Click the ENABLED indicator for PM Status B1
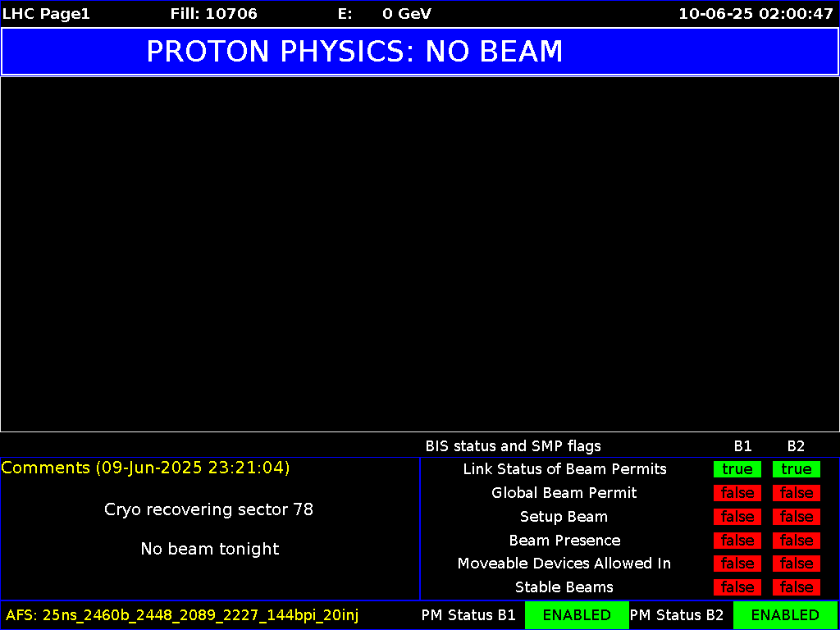This screenshot has height=630, width=840. click(x=577, y=615)
